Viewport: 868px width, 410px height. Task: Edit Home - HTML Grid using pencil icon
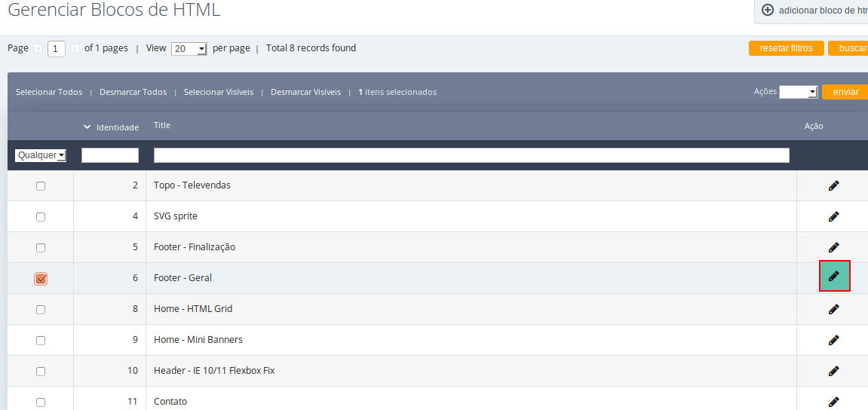click(x=833, y=309)
